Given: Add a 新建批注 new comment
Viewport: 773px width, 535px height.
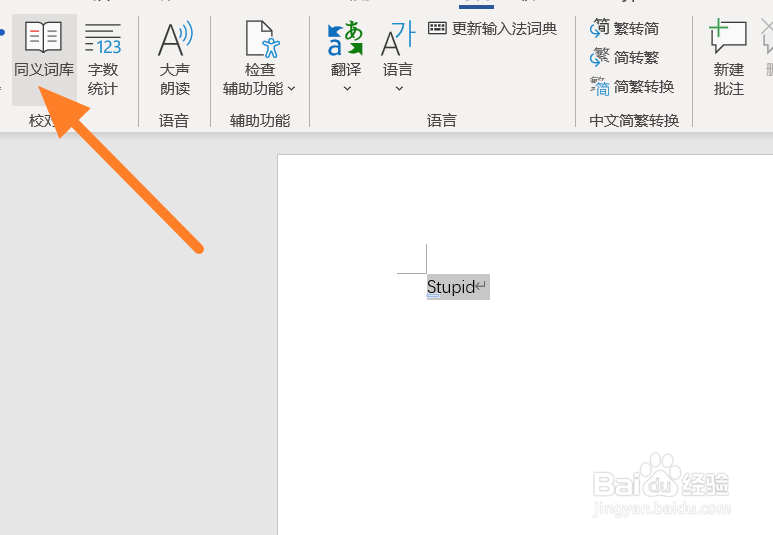Looking at the screenshot, I should click(x=728, y=58).
